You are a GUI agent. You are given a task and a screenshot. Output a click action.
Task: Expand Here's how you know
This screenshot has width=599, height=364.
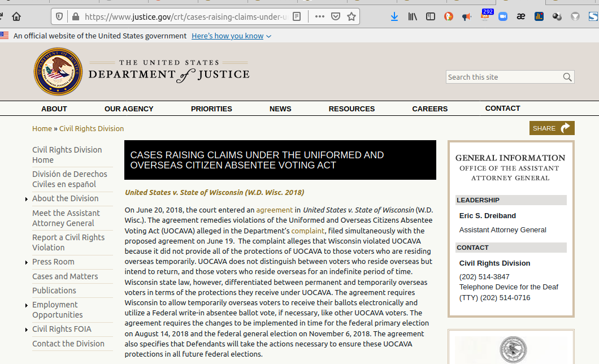(231, 36)
